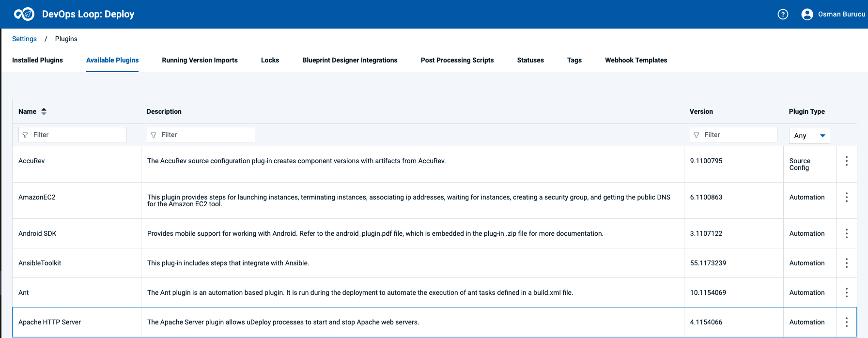Open actions menu for AccuRev row
The height and width of the screenshot is (338, 868).
[x=846, y=161]
